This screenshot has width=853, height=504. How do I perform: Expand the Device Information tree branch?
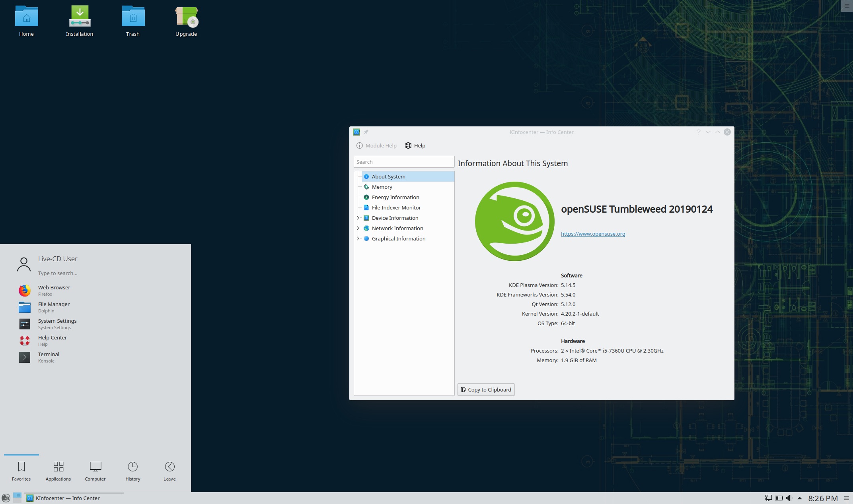[358, 218]
